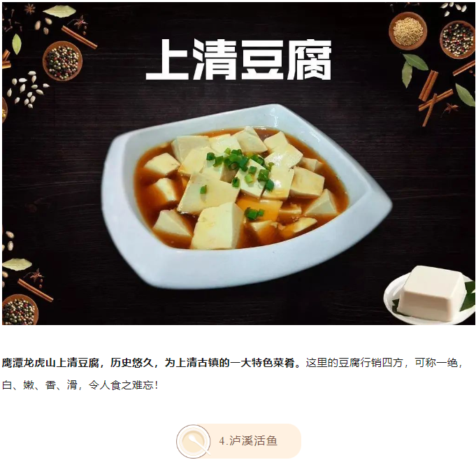Screen dimensions: 476x460
Task: Click the cinnamon sticks on the right edge
Action: click(x=432, y=95)
